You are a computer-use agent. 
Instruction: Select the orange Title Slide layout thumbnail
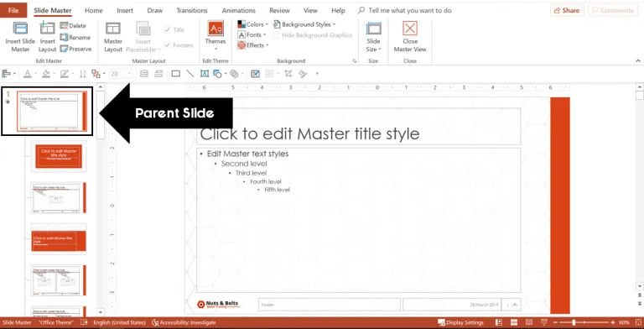click(x=59, y=156)
